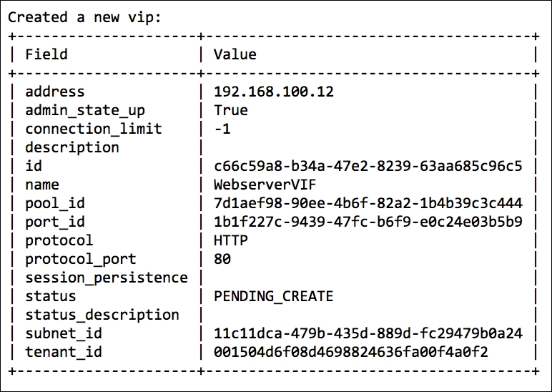
Task: Select the address value 192.168.100.12
Action: coord(274,92)
